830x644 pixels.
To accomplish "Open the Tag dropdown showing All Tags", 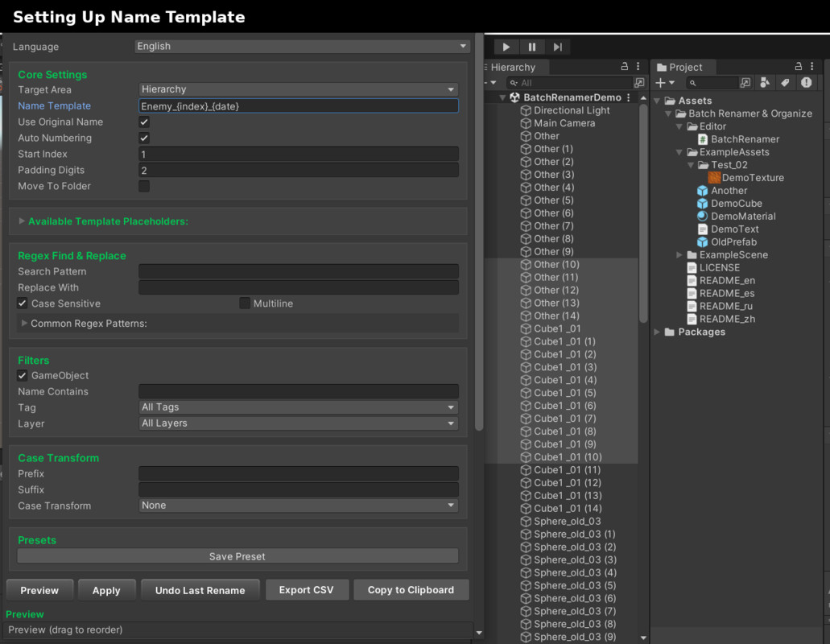I will pos(299,407).
